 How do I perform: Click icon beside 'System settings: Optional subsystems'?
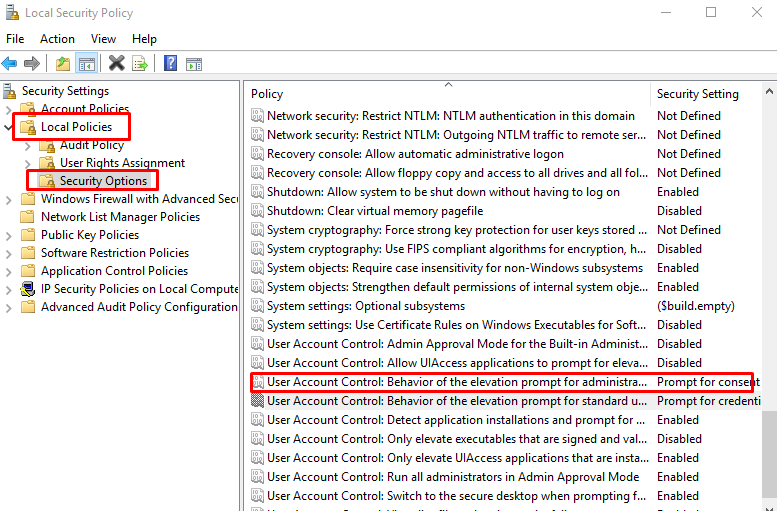[257, 306]
